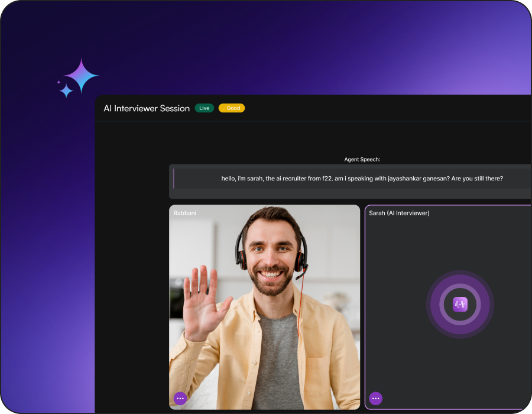Click the Agent Speech header text

pyautogui.click(x=362, y=159)
